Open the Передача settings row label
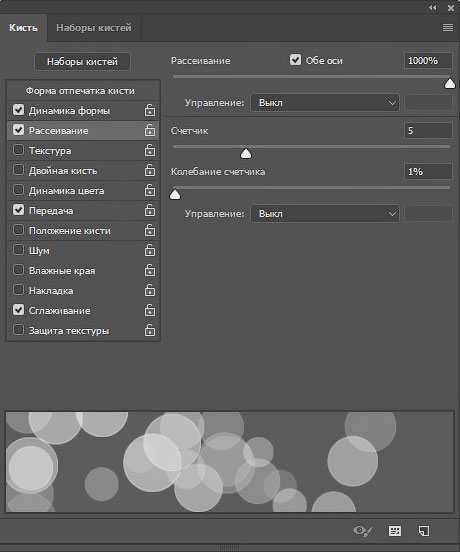460x552 pixels. click(x=51, y=211)
